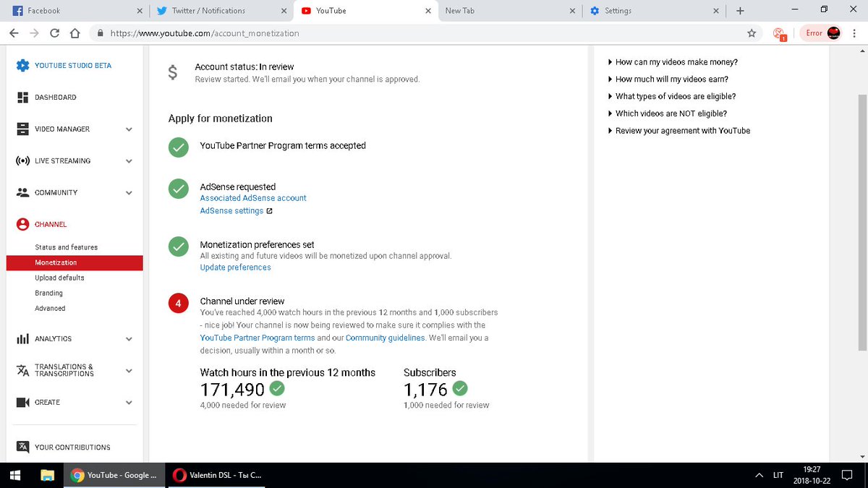Click external link icon beside AdSense settings
The width and height of the screenshot is (868, 488).
coord(269,211)
